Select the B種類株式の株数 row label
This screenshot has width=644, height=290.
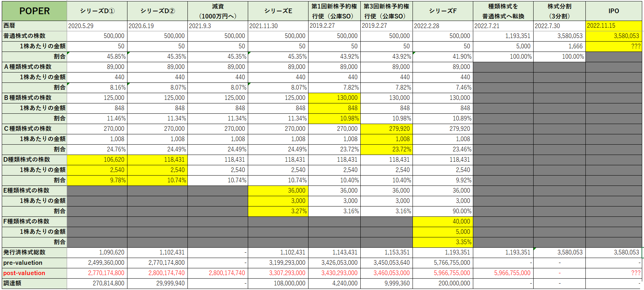coord(34,98)
